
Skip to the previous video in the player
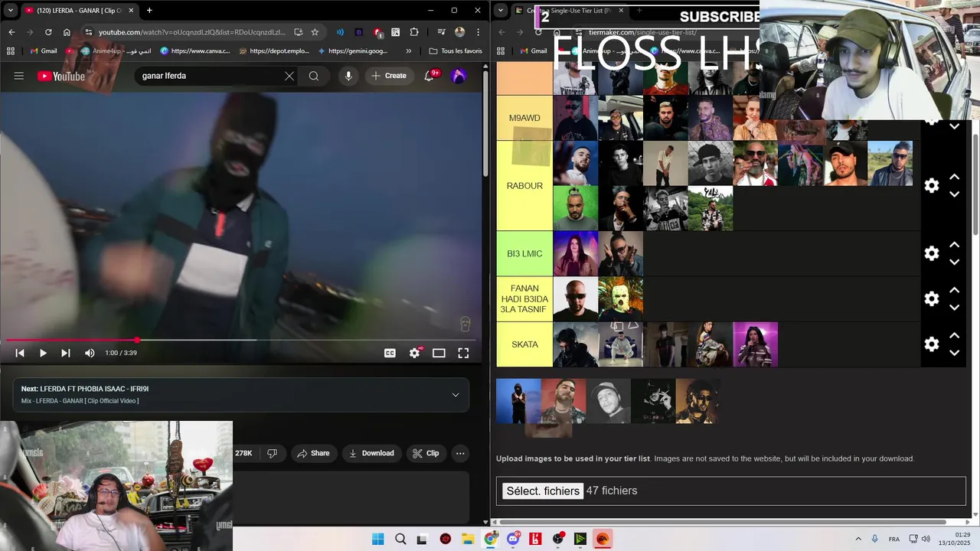[20, 353]
